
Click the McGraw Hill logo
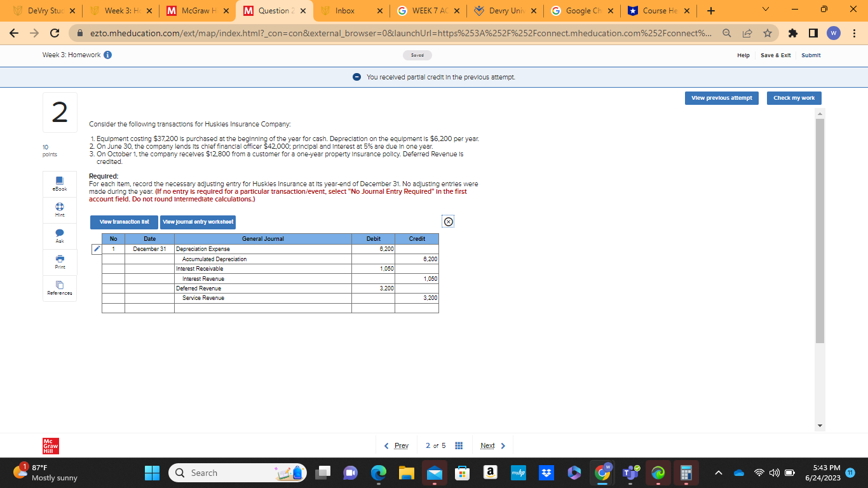[50, 445]
